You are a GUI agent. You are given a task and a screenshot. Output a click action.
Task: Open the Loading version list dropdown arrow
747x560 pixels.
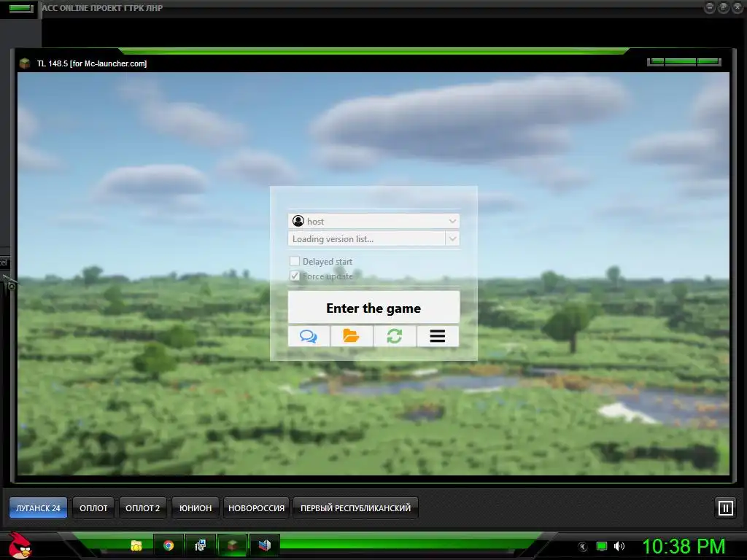pyautogui.click(x=452, y=238)
